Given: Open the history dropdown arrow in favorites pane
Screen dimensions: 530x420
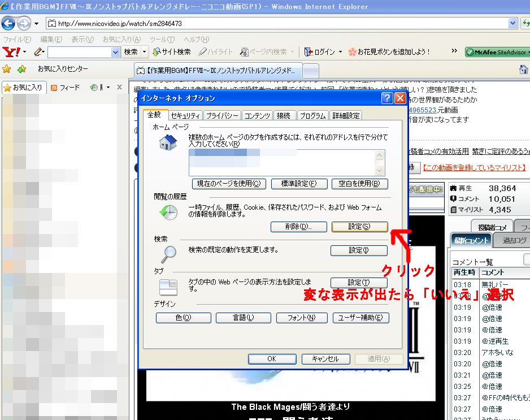Looking at the screenshot, I should coord(108,88).
